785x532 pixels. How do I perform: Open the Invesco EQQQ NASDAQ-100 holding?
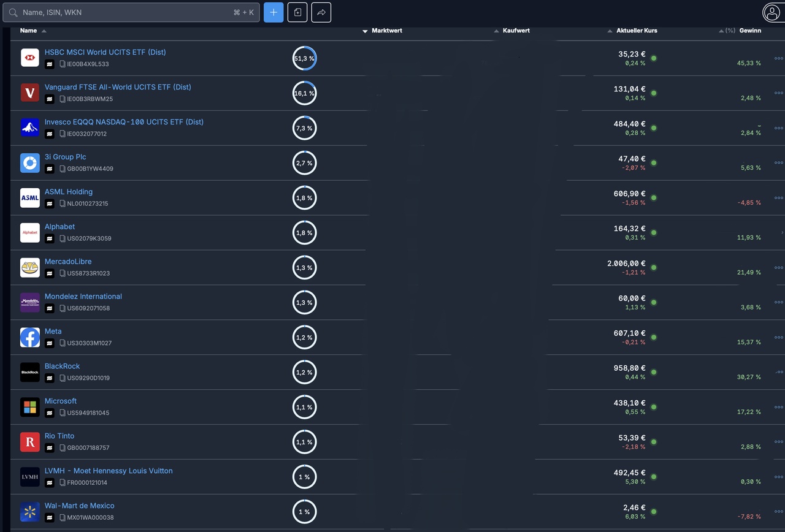124,122
